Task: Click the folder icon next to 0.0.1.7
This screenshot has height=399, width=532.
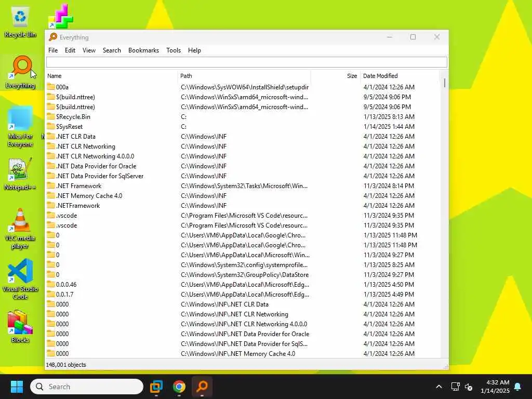Action: click(51, 294)
